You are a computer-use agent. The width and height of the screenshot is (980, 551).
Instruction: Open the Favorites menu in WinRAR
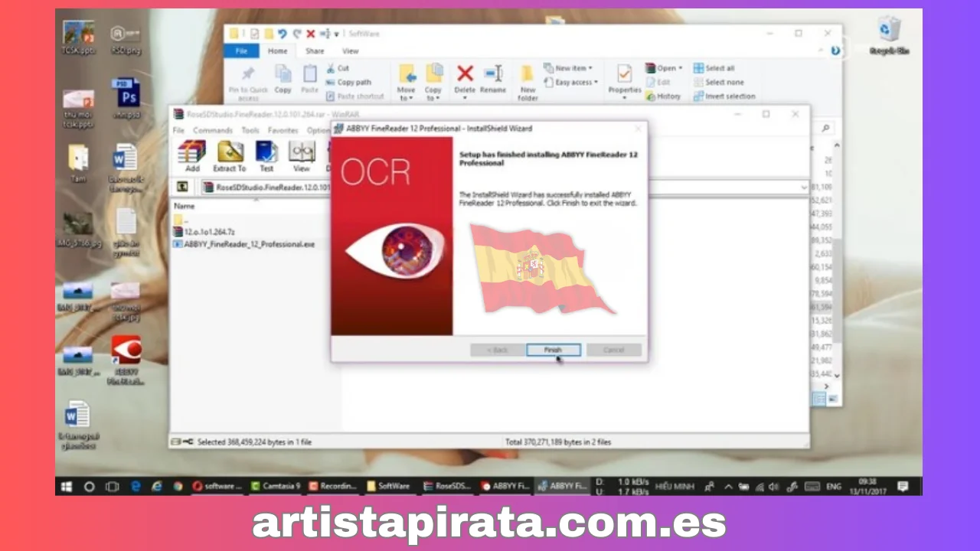pyautogui.click(x=283, y=131)
